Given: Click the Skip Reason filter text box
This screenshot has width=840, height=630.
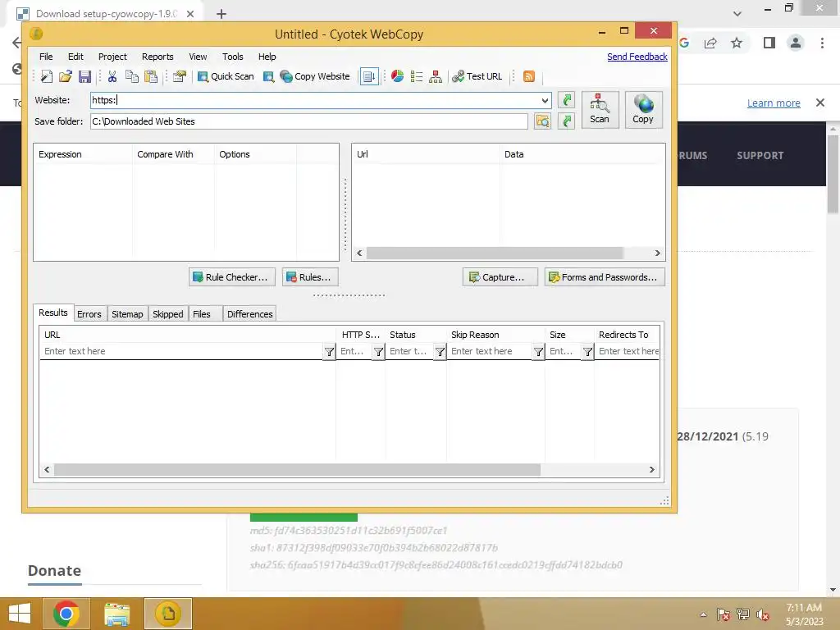Looking at the screenshot, I should pos(490,351).
